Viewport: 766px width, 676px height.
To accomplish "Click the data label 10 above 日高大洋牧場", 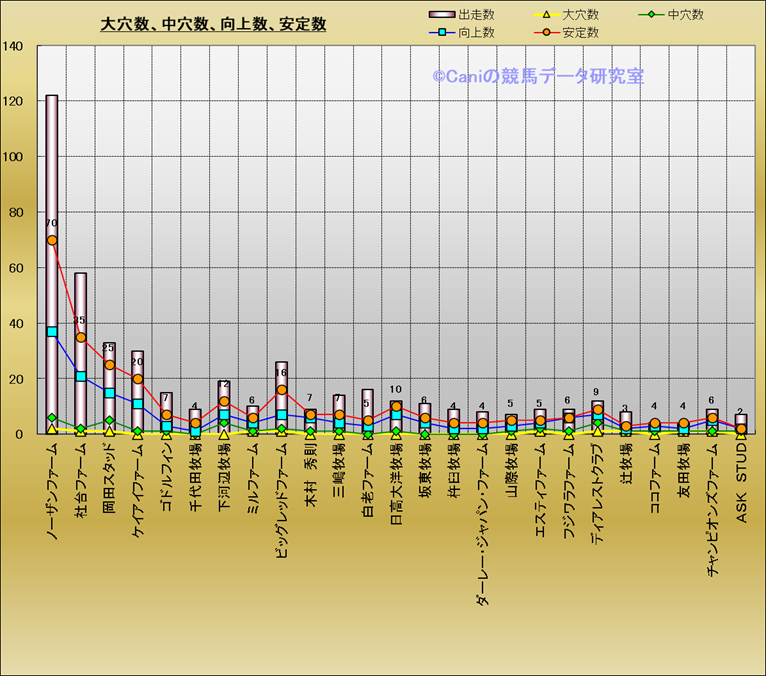I will coord(396,390).
